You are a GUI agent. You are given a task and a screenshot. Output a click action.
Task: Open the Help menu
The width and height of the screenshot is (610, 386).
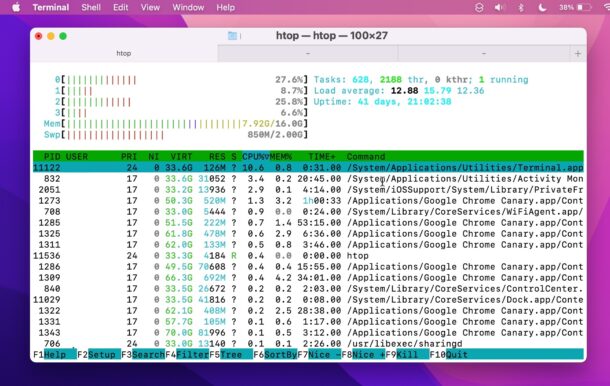pyautogui.click(x=226, y=7)
